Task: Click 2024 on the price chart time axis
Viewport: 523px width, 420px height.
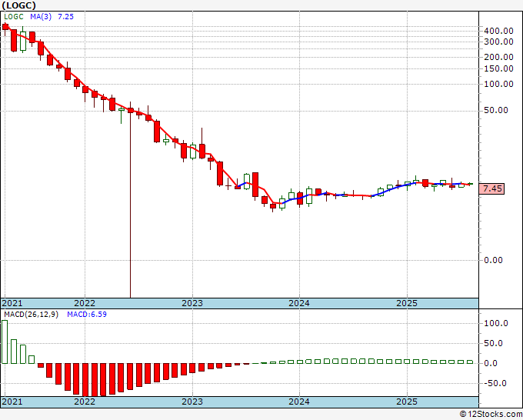Action: point(299,303)
